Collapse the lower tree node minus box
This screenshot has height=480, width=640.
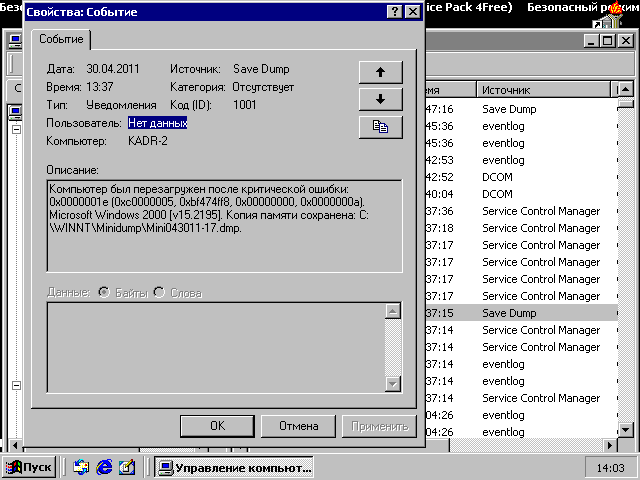pos(16,385)
